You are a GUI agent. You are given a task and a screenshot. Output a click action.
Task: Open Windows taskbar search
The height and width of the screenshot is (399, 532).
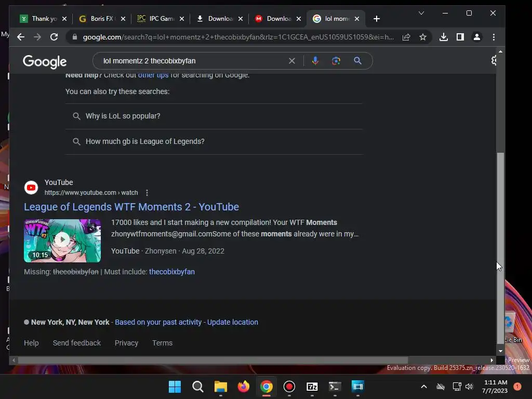pyautogui.click(x=198, y=387)
